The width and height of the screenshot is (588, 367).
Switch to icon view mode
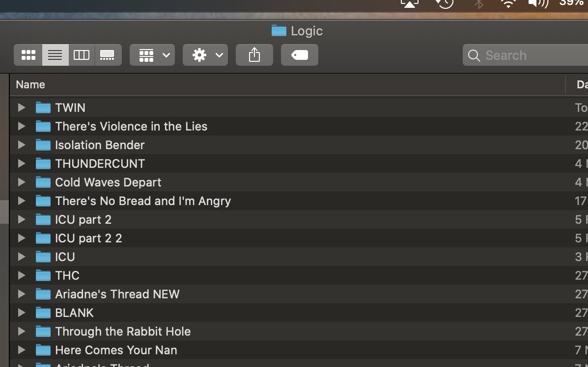28,55
